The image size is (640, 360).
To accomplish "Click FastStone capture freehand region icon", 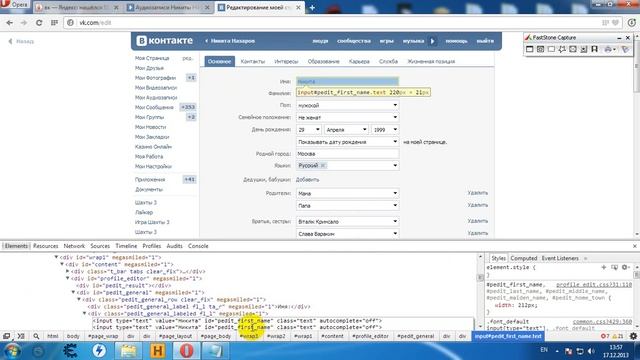I will pyautogui.click(x=562, y=49).
